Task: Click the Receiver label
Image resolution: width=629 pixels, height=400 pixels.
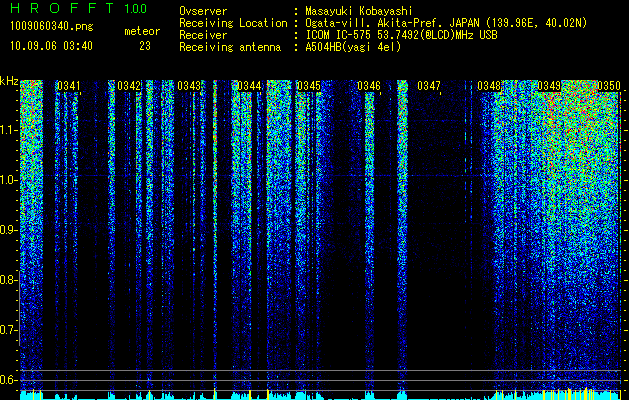Action: click(203, 35)
